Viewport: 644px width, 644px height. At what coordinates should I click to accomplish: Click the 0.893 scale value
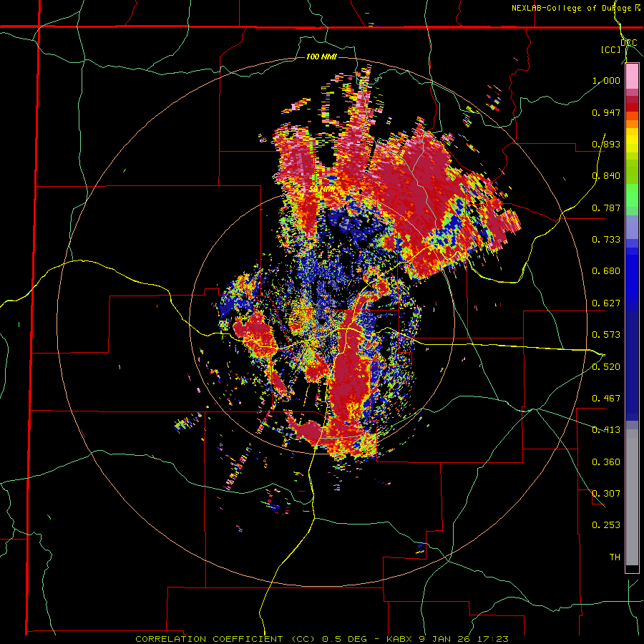point(606,144)
